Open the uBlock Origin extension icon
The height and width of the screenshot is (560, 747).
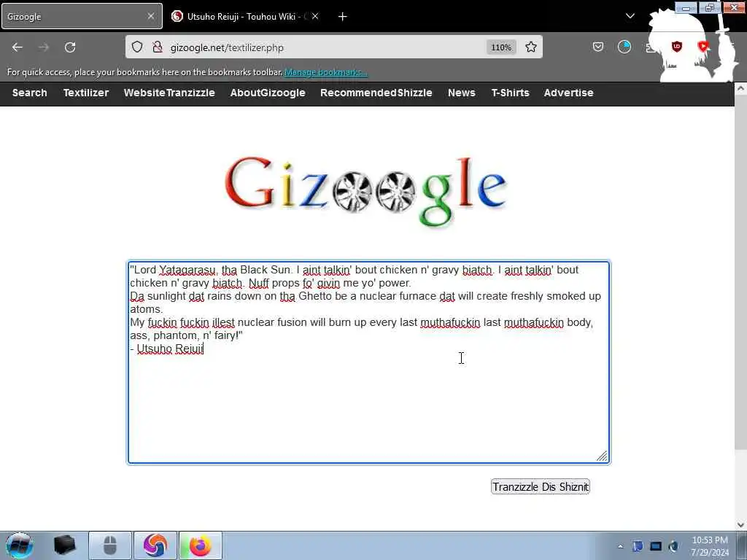pyautogui.click(x=676, y=47)
